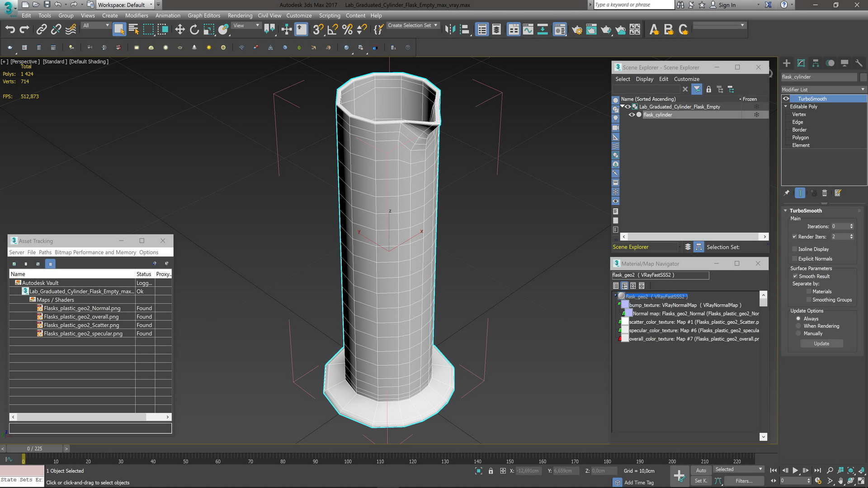868x488 pixels.
Task: Open the Hierarchy command panel tab
Action: [x=816, y=63]
